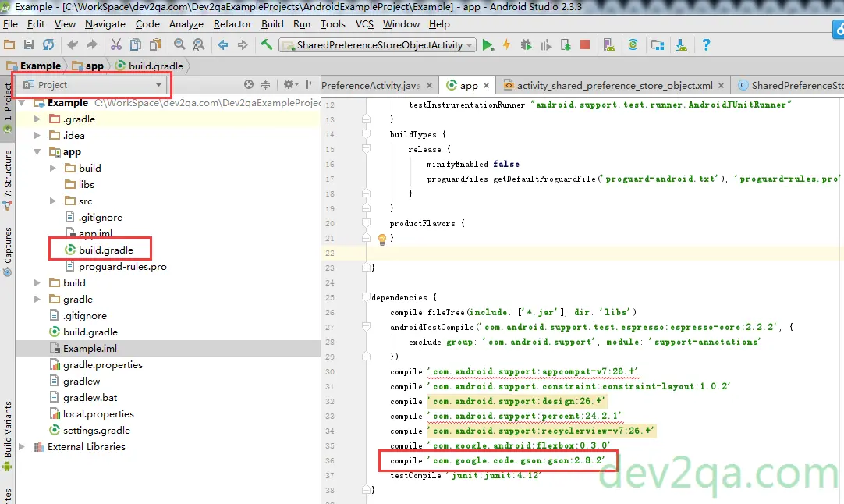Fold the dependencies block in the gutter
The image size is (844, 504).
pyautogui.click(x=366, y=296)
